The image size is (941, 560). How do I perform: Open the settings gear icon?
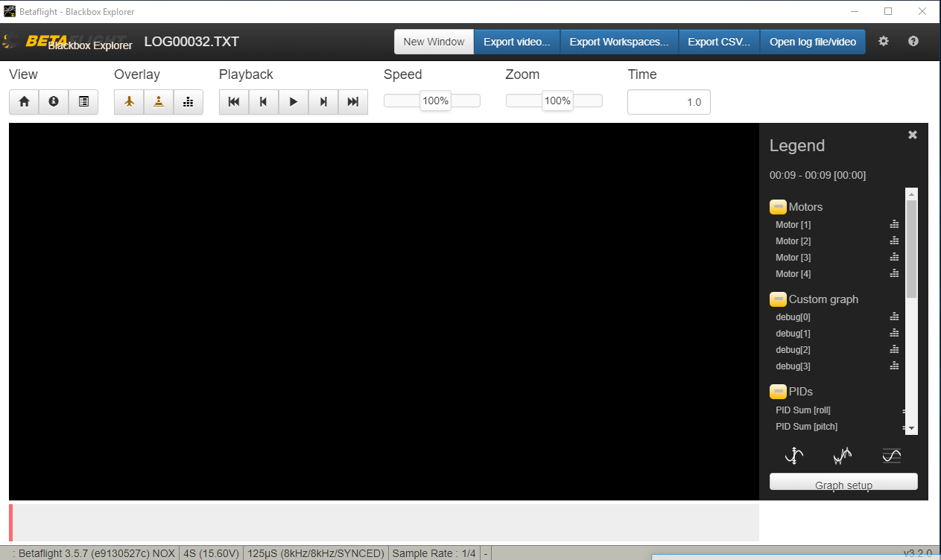click(883, 42)
